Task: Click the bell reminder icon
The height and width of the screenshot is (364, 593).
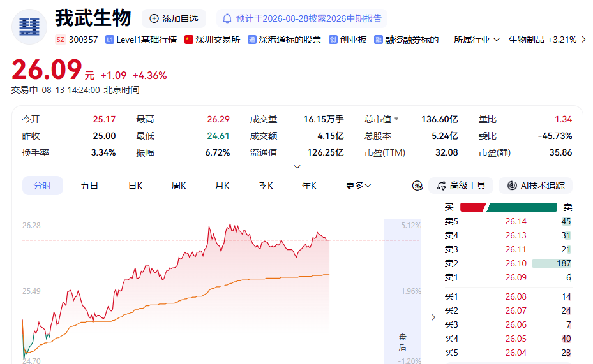Action: pos(227,18)
